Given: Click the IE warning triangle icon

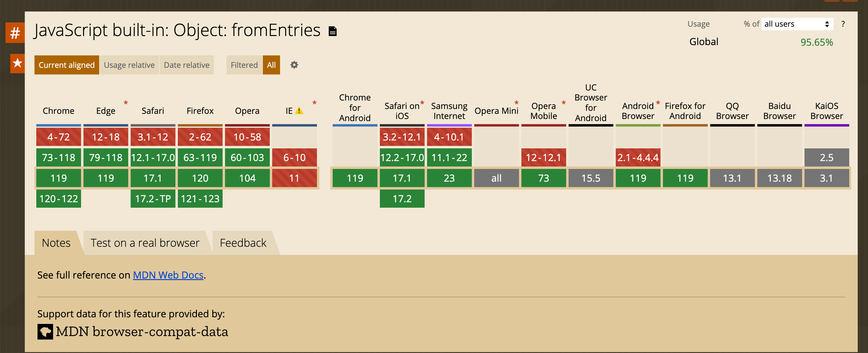Looking at the screenshot, I should point(299,111).
